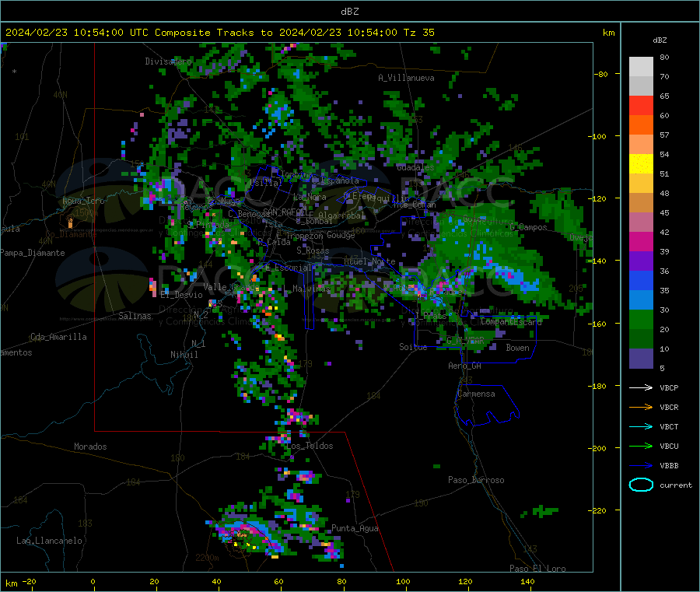Screen dimensions: 700x592
Task: Select the purple 36-39 dBZ swatch
Action: click(641, 261)
